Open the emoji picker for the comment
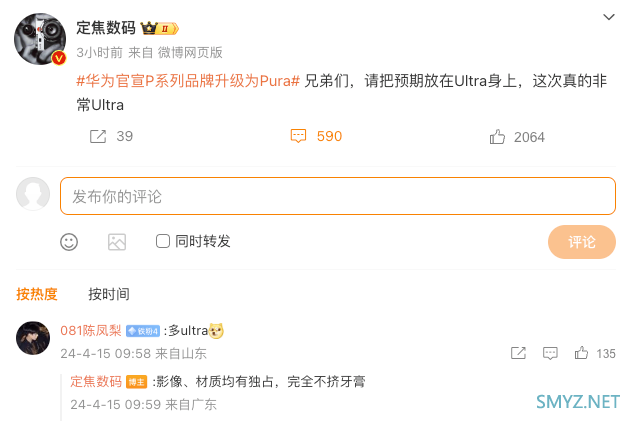The height and width of the screenshot is (421, 633). point(69,241)
